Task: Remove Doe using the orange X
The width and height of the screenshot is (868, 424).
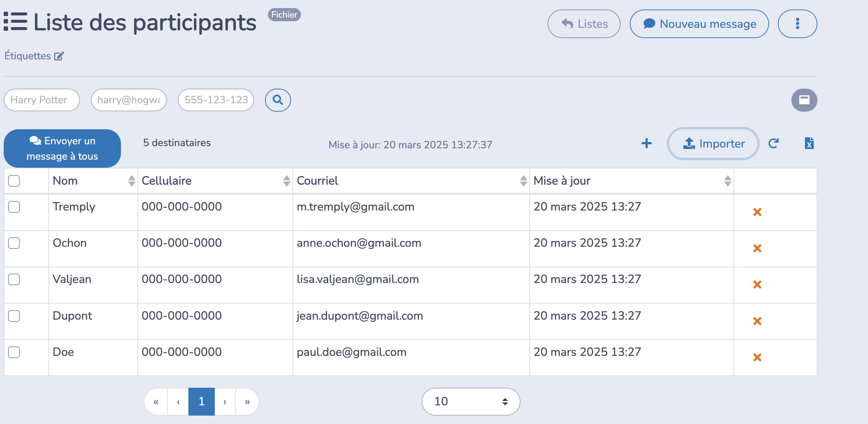Action: tap(757, 357)
